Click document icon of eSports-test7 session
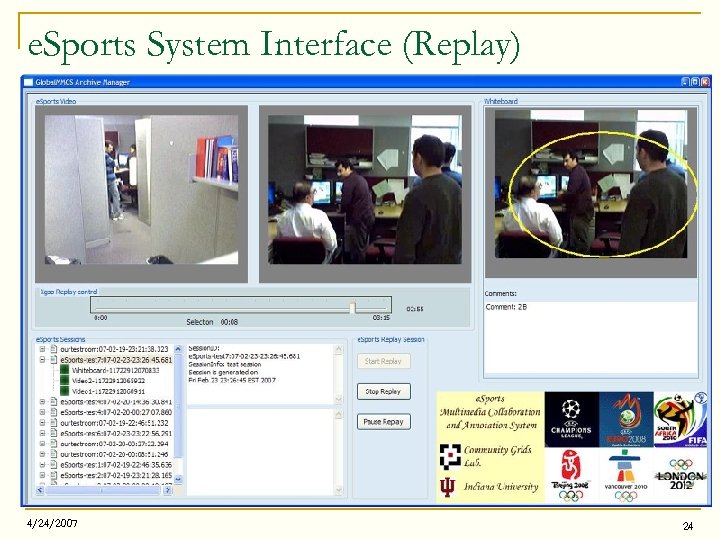Screen dimensions: 720x540 click(x=53, y=360)
